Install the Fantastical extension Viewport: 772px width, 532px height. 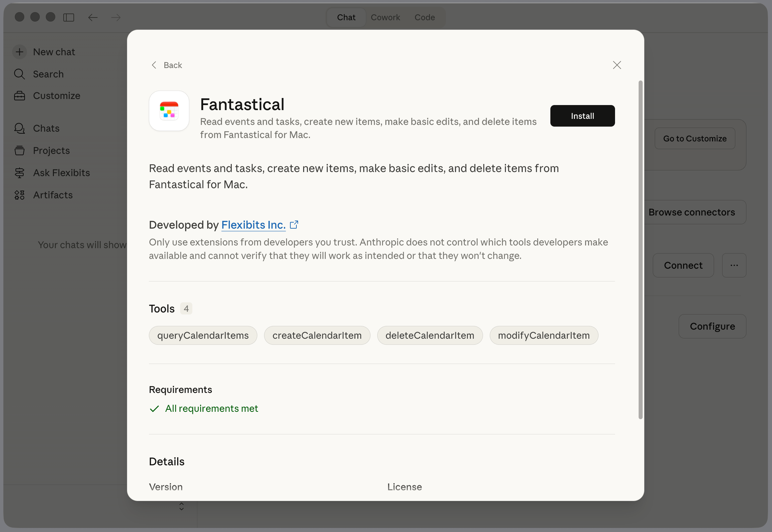coord(582,116)
